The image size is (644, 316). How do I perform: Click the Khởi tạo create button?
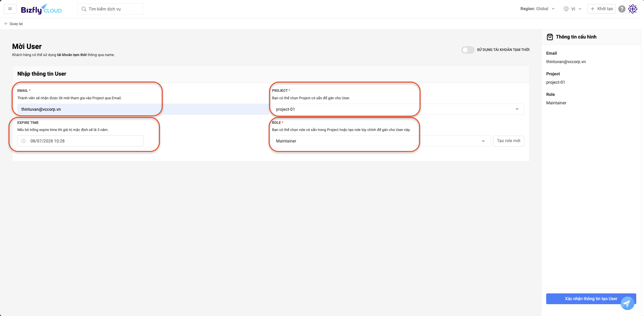coord(601,9)
